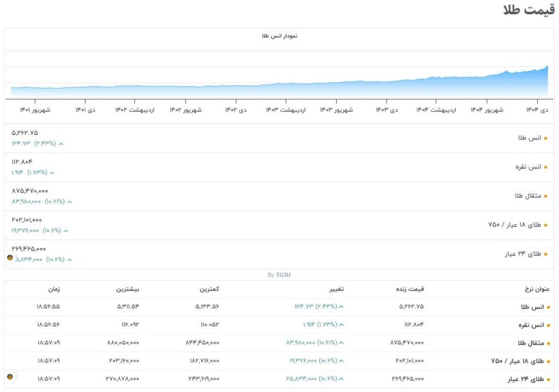Click the up arrow in the table's طلای ۱۸ عیار change cell
The width and height of the screenshot is (559, 392).
point(342,361)
